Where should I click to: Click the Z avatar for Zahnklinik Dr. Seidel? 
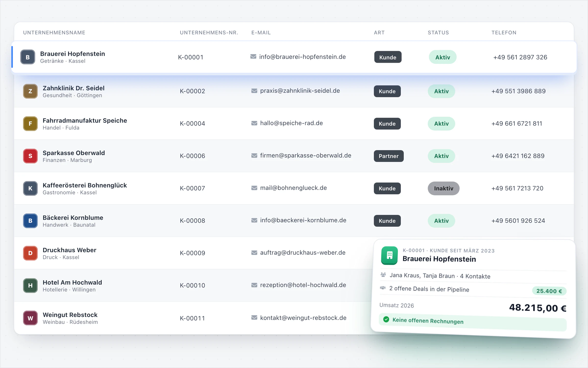point(30,91)
